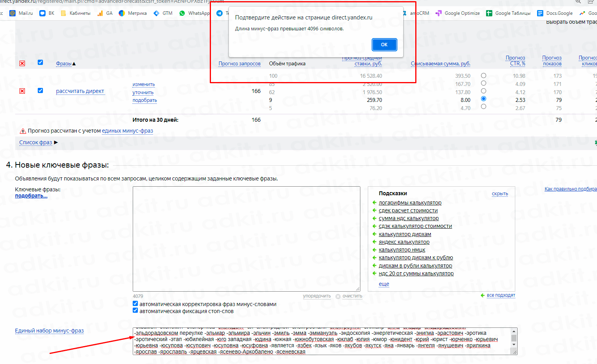Open the amoCRM bookmark
Image resolution: width=597 pixels, height=364 pixels.
(x=416, y=13)
